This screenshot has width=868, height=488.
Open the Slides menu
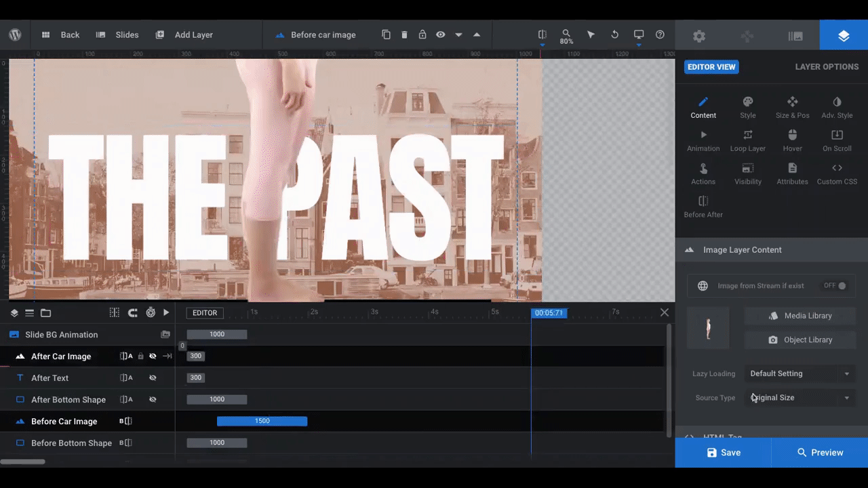(x=118, y=35)
